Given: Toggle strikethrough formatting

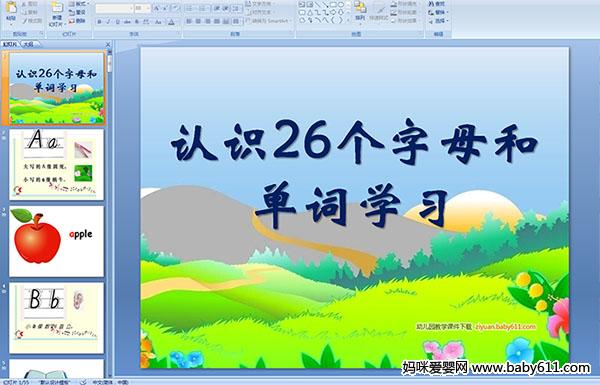Looking at the screenshot, I should (127, 22).
